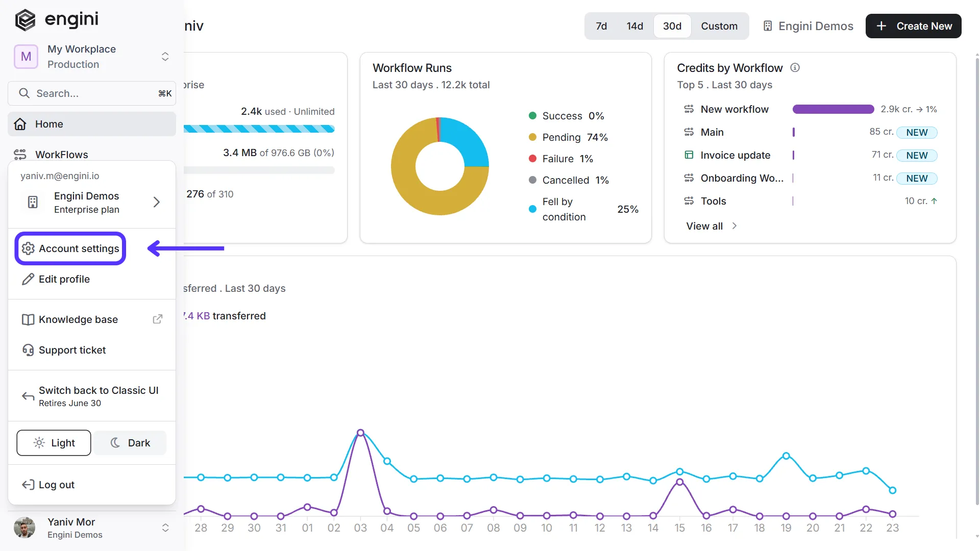Click info icon next to Credits by Workflow
The image size is (980, 551).
point(795,67)
